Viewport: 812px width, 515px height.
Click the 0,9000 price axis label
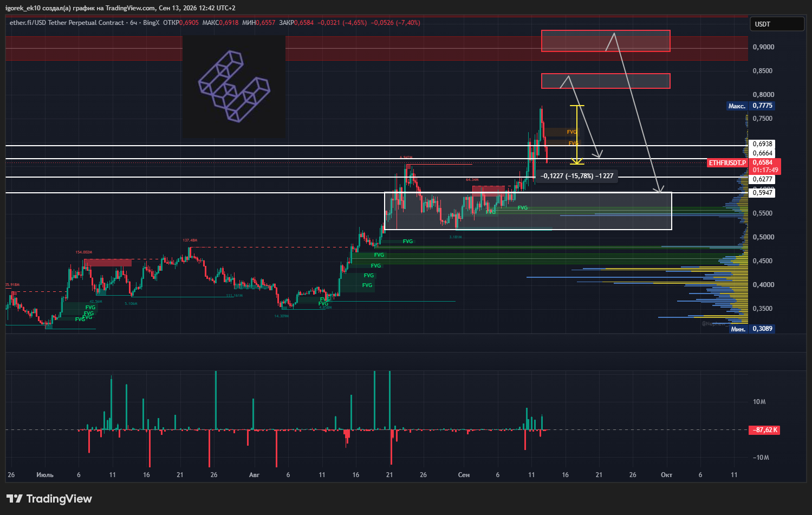tap(763, 47)
